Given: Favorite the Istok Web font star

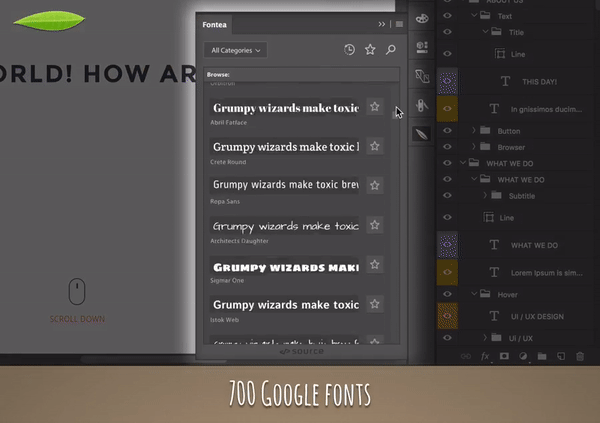Looking at the screenshot, I should 375,304.
